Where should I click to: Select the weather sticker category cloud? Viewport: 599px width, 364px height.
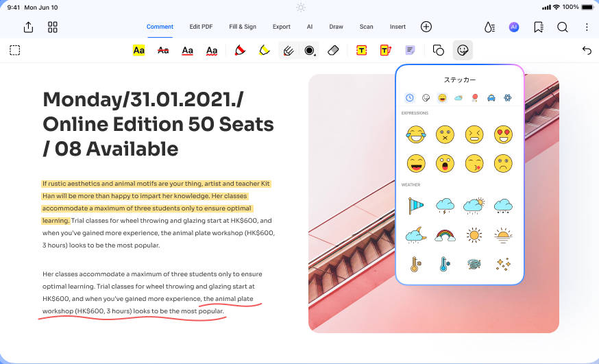click(459, 98)
